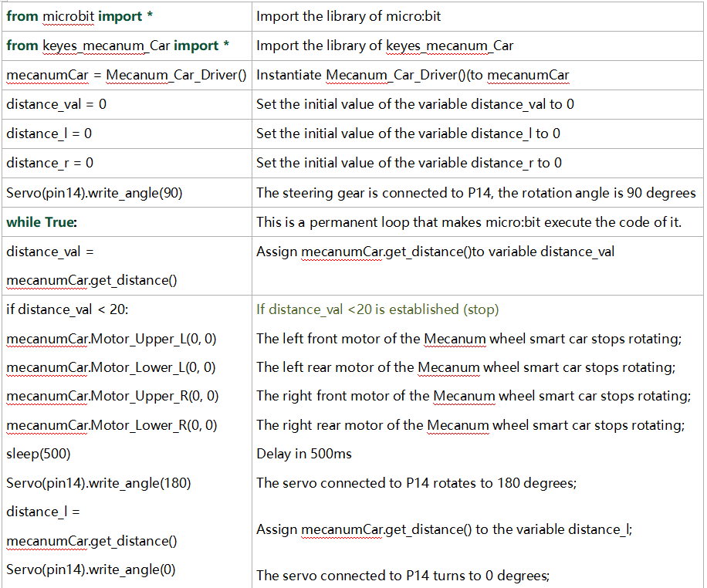Click description about distance_val initial value 0

[x=414, y=105]
